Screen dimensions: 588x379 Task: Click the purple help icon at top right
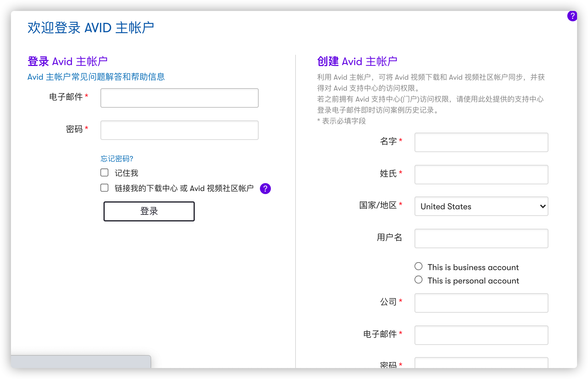[572, 16]
